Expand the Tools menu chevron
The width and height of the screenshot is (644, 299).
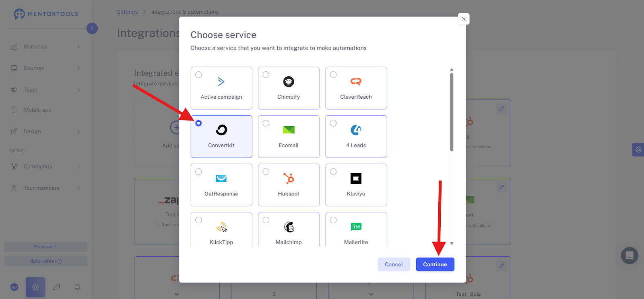point(78,89)
